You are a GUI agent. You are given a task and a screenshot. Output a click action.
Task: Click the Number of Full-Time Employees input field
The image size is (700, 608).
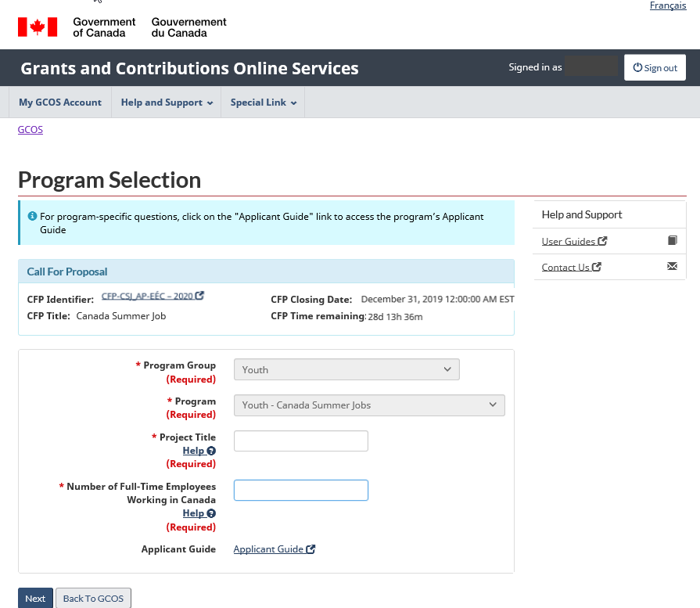point(300,491)
